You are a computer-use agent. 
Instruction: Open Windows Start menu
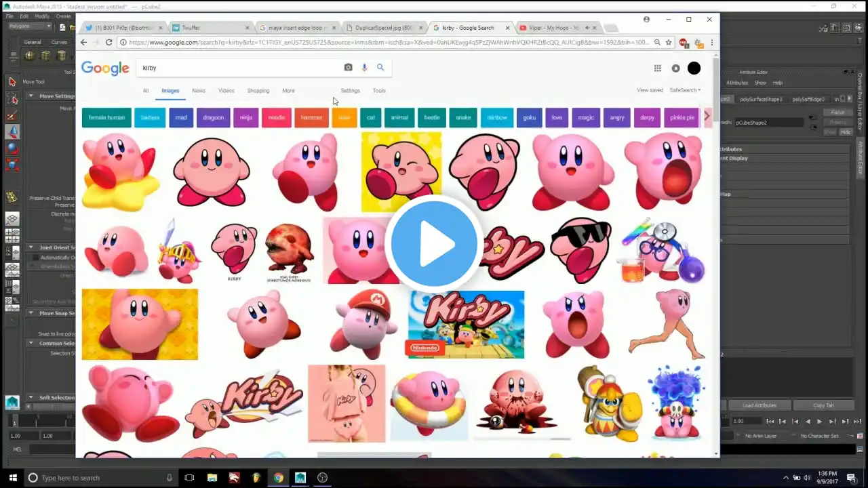pyautogui.click(x=13, y=478)
